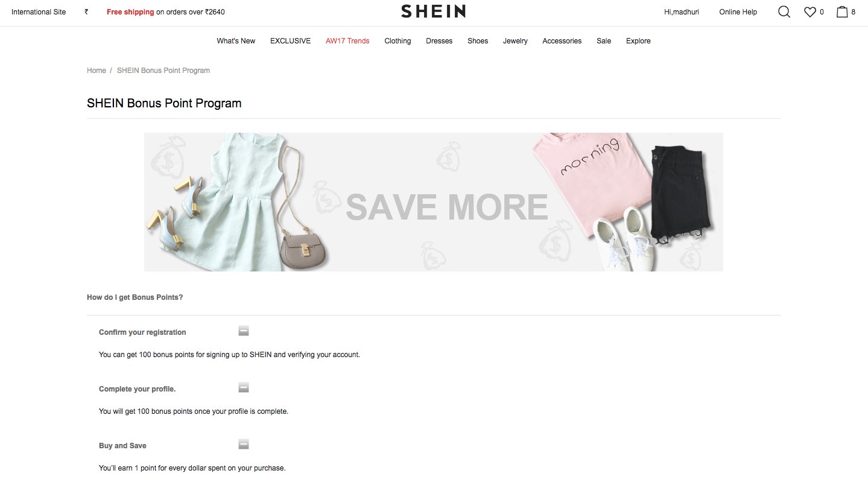The height and width of the screenshot is (482, 868).
Task: Change currency via the rupee symbol
Action: pyautogui.click(x=86, y=11)
